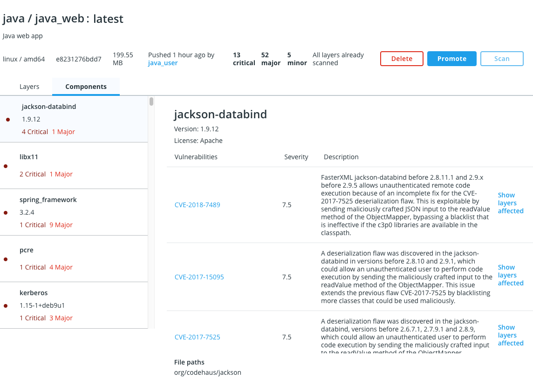Click the red Delete button
The width and height of the screenshot is (533, 392).
coord(402,59)
